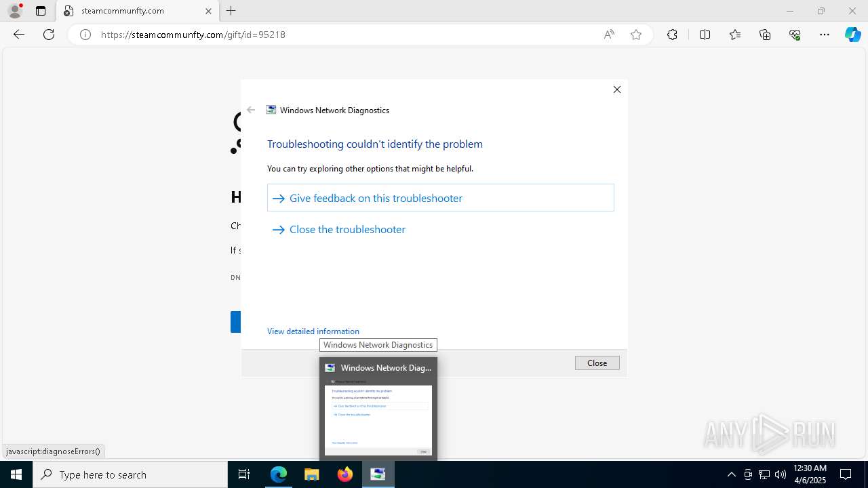Viewport: 868px width, 488px height.
Task: Click the address bar URL field
Action: (x=346, y=35)
